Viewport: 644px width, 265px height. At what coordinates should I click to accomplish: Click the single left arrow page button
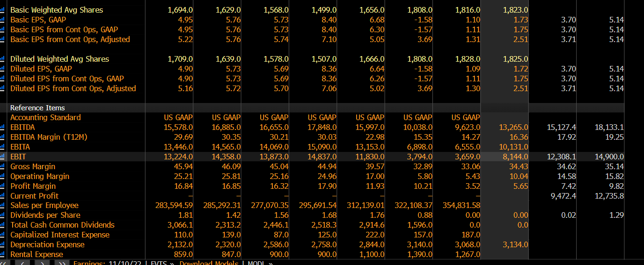click(x=22, y=263)
